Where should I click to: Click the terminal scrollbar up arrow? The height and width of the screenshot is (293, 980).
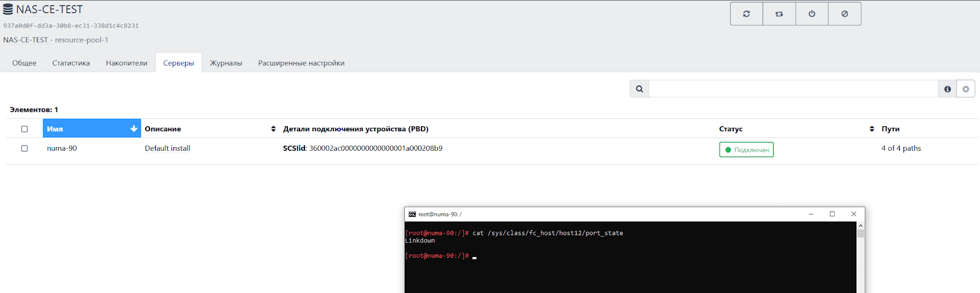(861, 226)
